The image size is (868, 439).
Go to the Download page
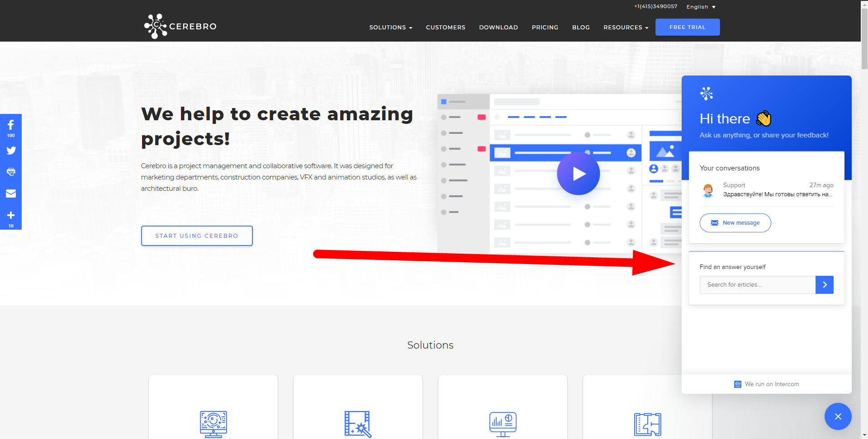point(498,28)
